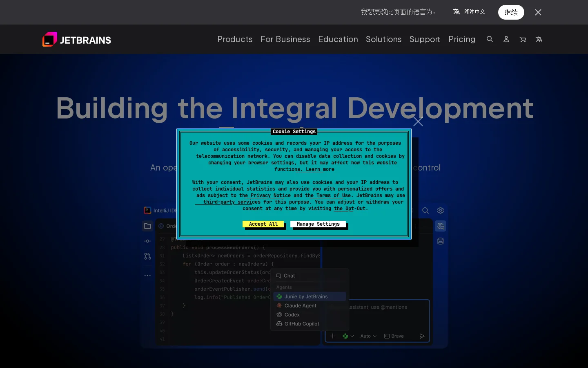
Task: Open the shopping cart icon
Action: click(x=523, y=39)
